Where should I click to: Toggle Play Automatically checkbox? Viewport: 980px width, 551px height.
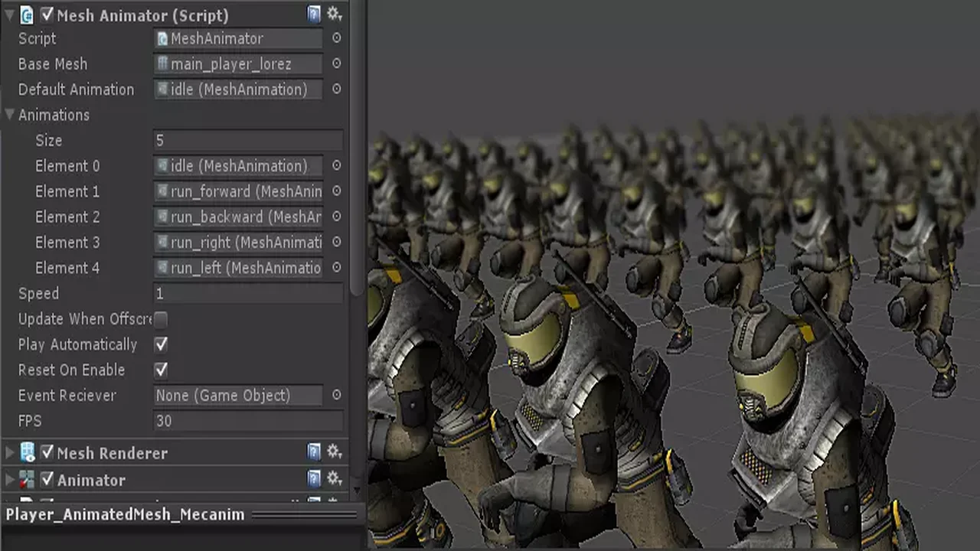pyautogui.click(x=161, y=344)
